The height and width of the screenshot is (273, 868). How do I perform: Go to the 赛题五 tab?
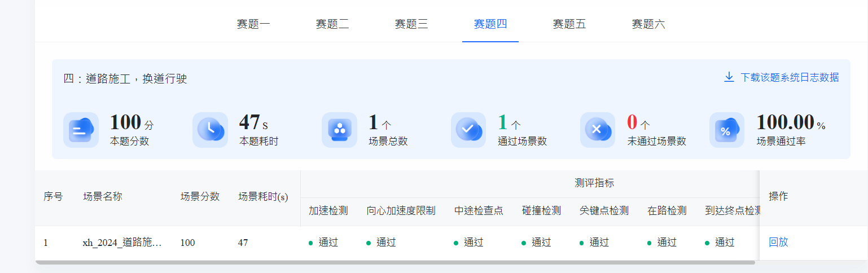point(569,24)
